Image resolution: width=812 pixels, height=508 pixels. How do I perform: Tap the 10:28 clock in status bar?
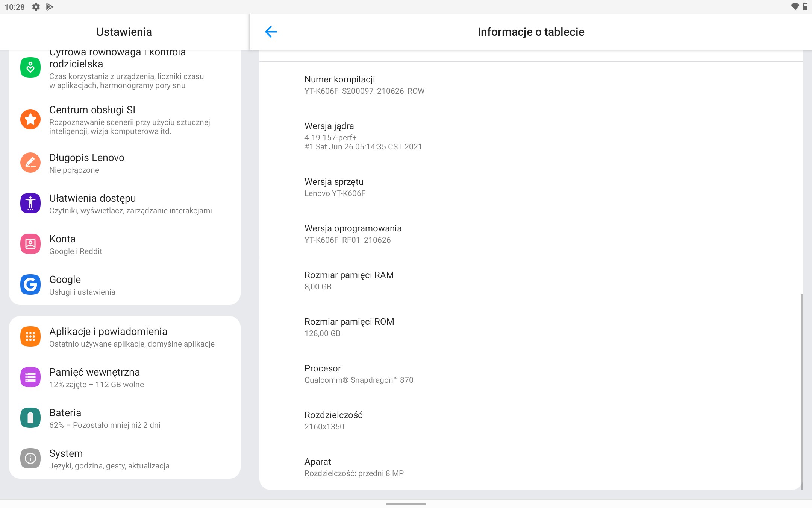15,7
